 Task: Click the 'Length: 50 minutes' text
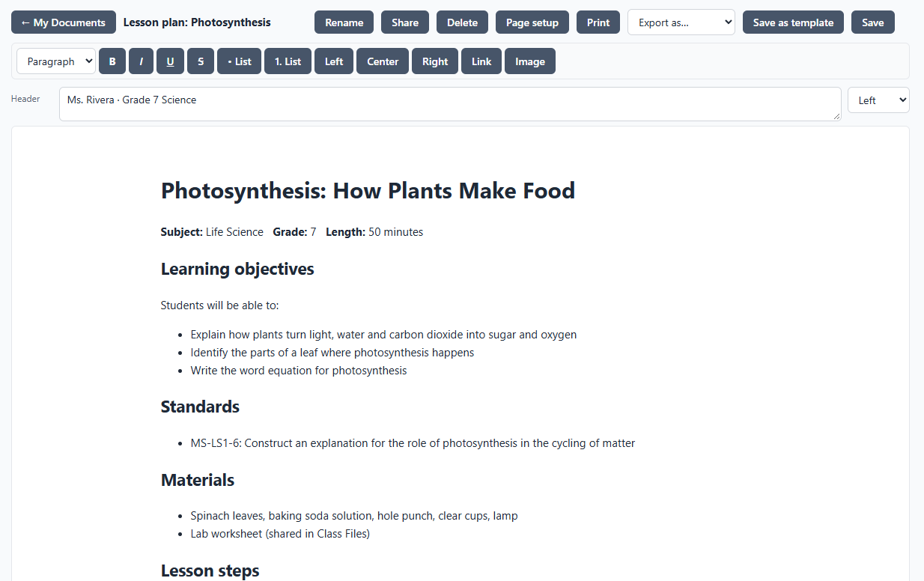point(374,232)
